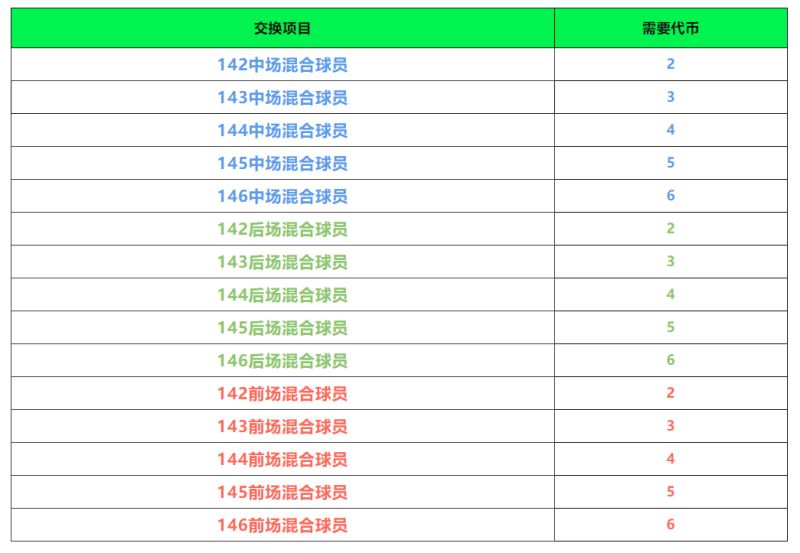Select the 145后场混合球员 cell
The width and height of the screenshot is (800, 553).
pos(283,327)
